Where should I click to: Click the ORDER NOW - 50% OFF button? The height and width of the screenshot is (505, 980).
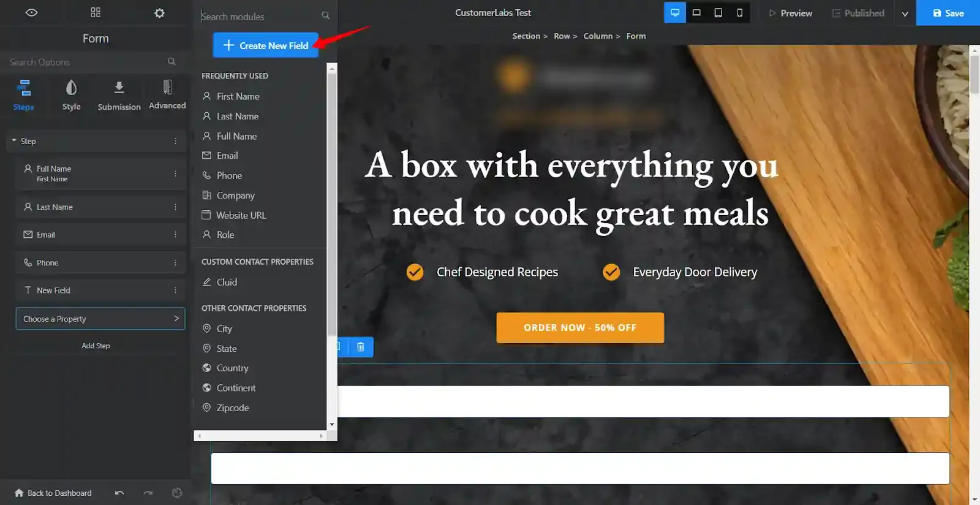click(x=580, y=328)
